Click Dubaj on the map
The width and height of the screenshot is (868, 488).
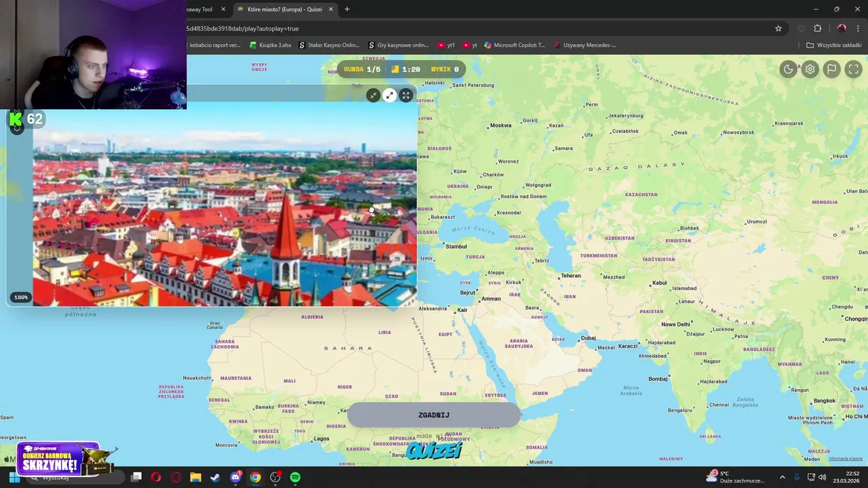[588, 338]
